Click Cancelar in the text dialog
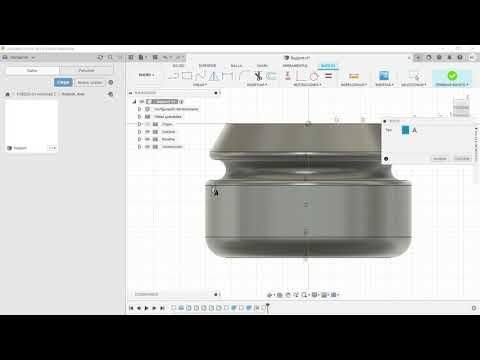 point(462,159)
